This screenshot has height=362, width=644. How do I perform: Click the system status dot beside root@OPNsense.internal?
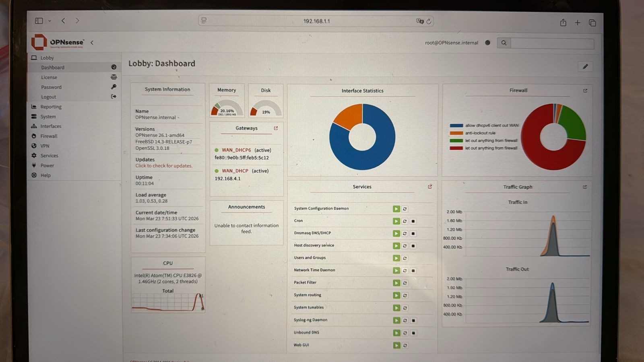coord(488,43)
